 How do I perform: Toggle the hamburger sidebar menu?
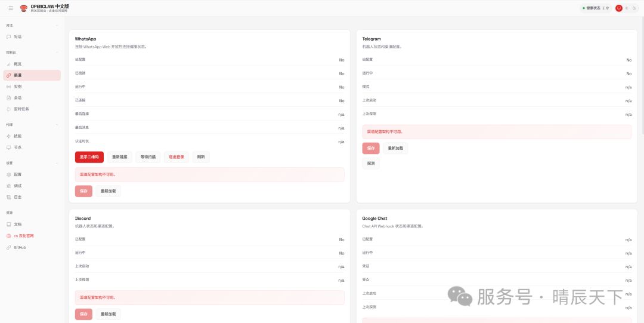click(x=11, y=8)
